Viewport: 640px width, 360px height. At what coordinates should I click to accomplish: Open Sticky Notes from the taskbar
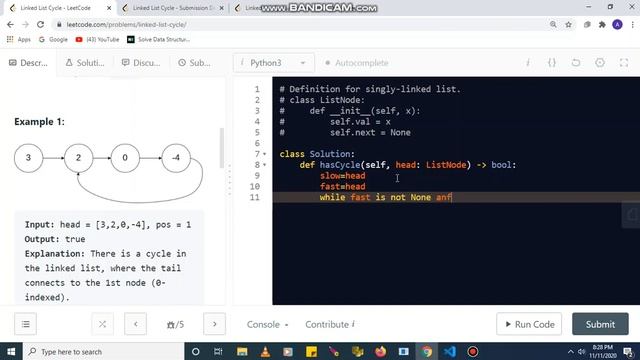coord(311,351)
